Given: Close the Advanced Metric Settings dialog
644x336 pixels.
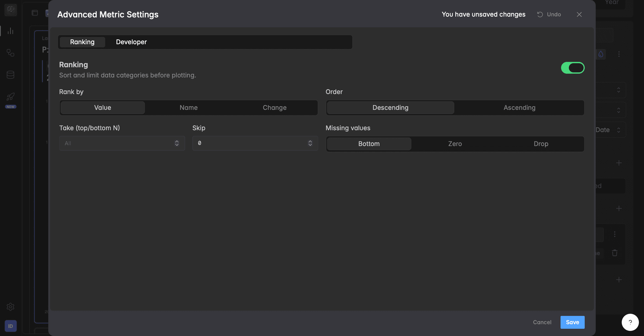Looking at the screenshot, I should (579, 14).
